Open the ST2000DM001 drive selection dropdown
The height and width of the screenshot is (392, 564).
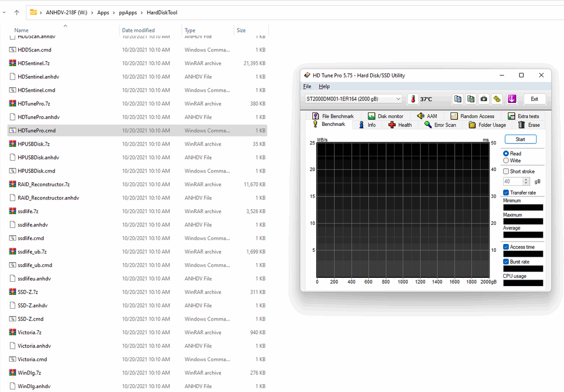click(x=398, y=99)
